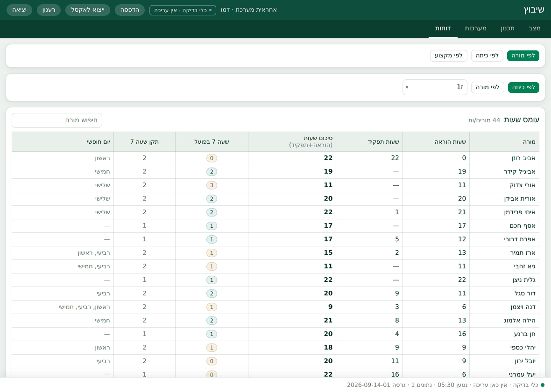Viewport: 551px width, 392px height.
Task: Select teacher אפרת דרורי
Action: click(x=520, y=239)
